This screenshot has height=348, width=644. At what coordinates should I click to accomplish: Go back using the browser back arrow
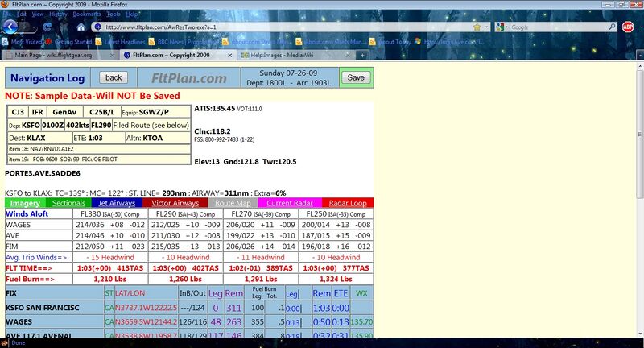[10, 27]
